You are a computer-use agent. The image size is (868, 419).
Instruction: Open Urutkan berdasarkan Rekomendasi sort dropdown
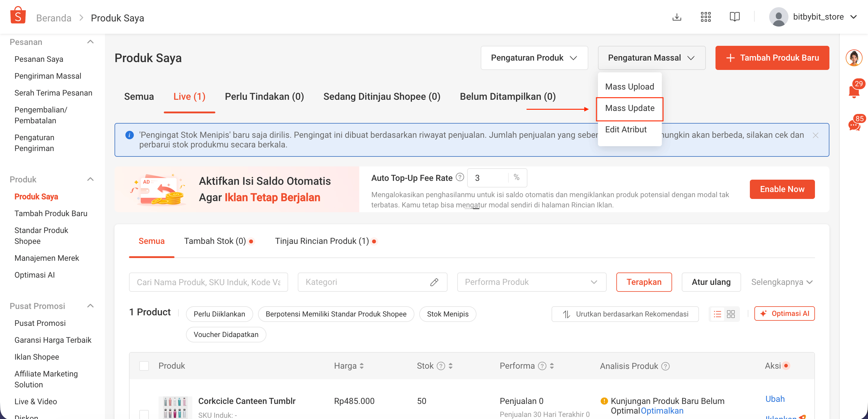pyautogui.click(x=625, y=314)
